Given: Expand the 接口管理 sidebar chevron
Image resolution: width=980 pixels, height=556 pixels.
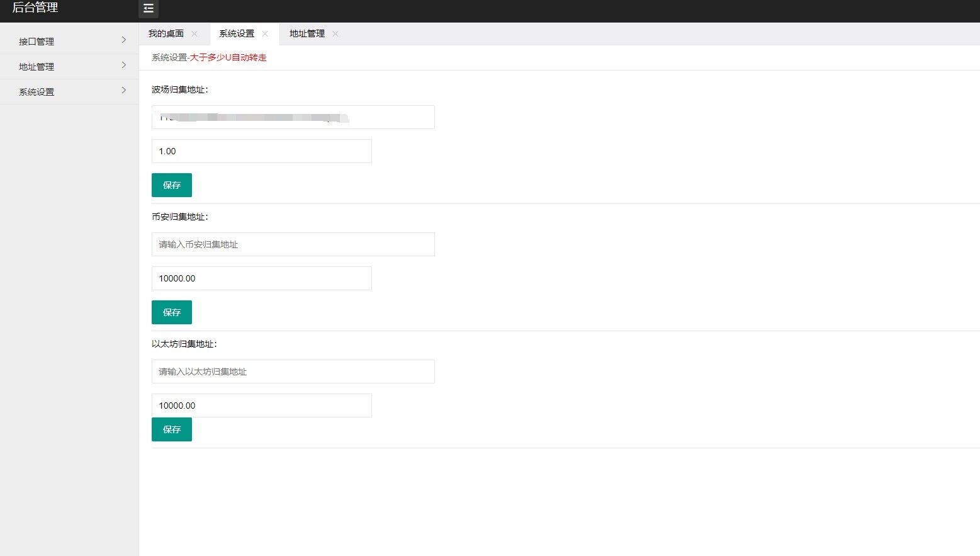Looking at the screenshot, I should 123,40.
